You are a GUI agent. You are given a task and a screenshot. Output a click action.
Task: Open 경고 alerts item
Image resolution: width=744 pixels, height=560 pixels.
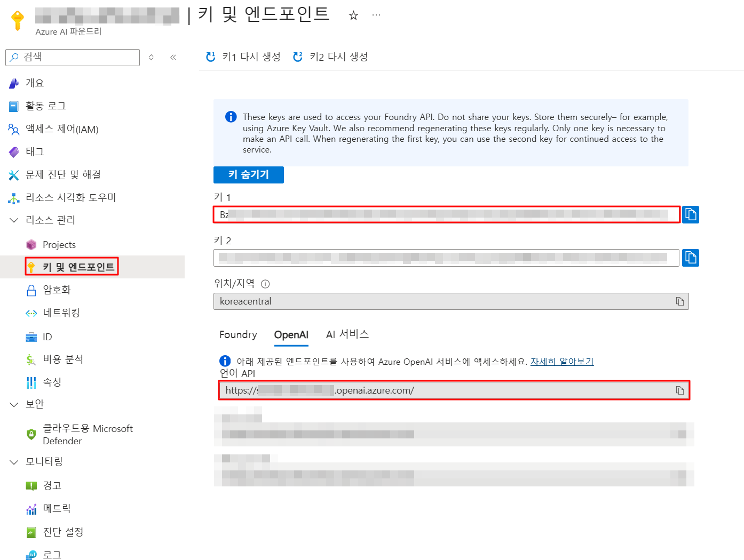pyautogui.click(x=52, y=485)
